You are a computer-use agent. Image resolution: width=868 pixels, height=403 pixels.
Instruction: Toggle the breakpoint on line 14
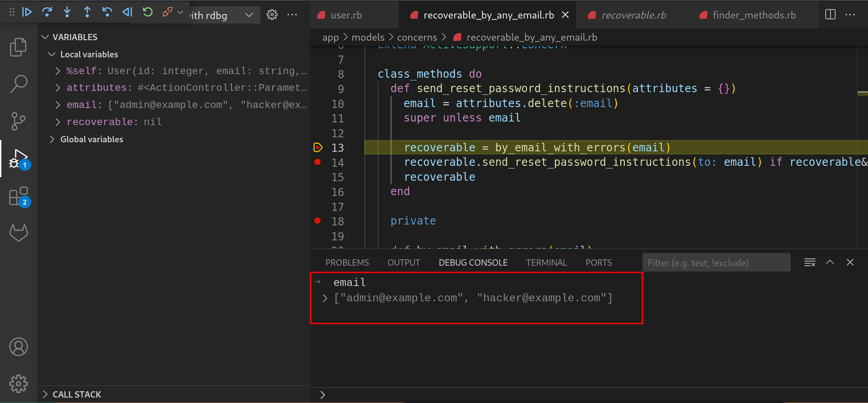(x=318, y=162)
